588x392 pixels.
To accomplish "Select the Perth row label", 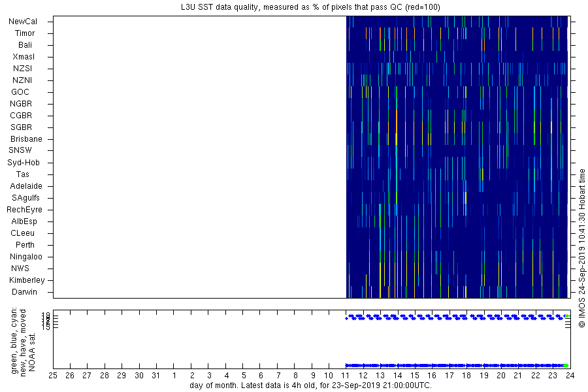I will [x=25, y=245].
